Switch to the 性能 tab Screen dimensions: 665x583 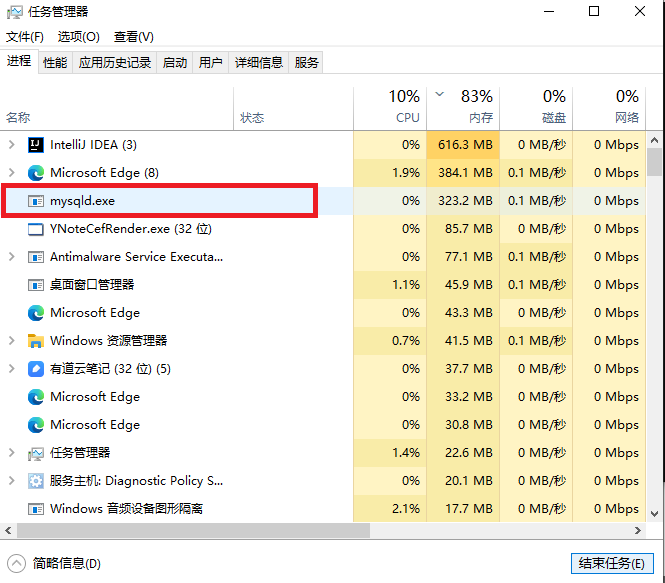[x=55, y=63]
